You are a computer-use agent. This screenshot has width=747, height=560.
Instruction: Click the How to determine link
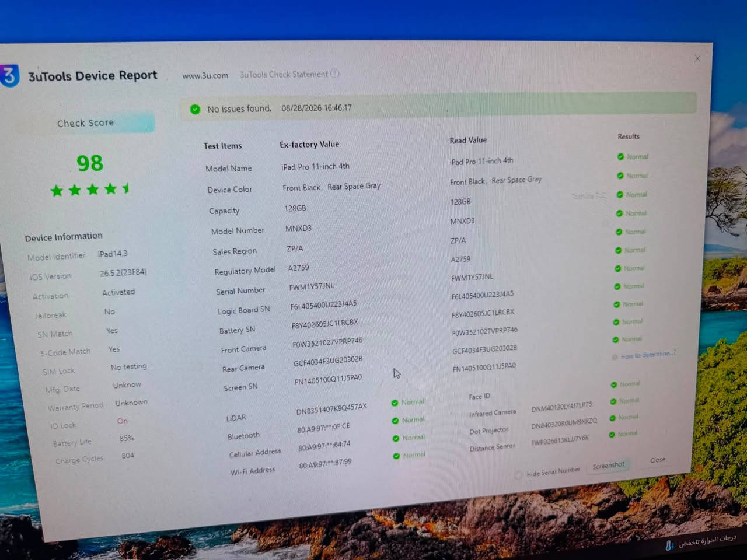pyautogui.click(x=648, y=354)
